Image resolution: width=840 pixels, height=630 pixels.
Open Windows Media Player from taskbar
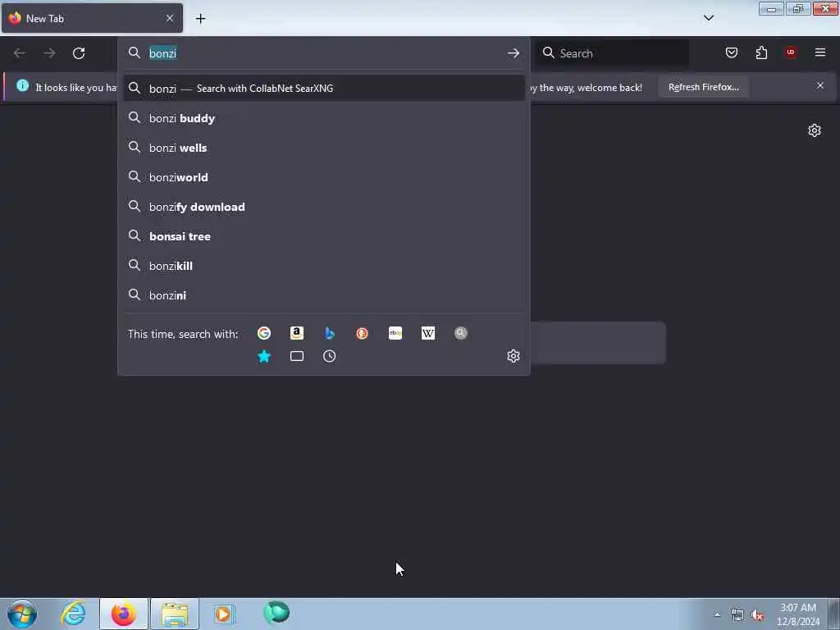224,614
